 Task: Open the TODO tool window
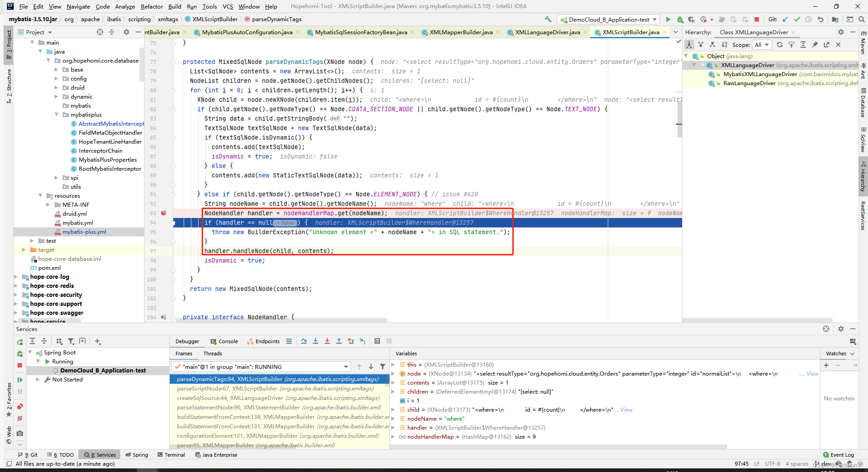point(60,455)
